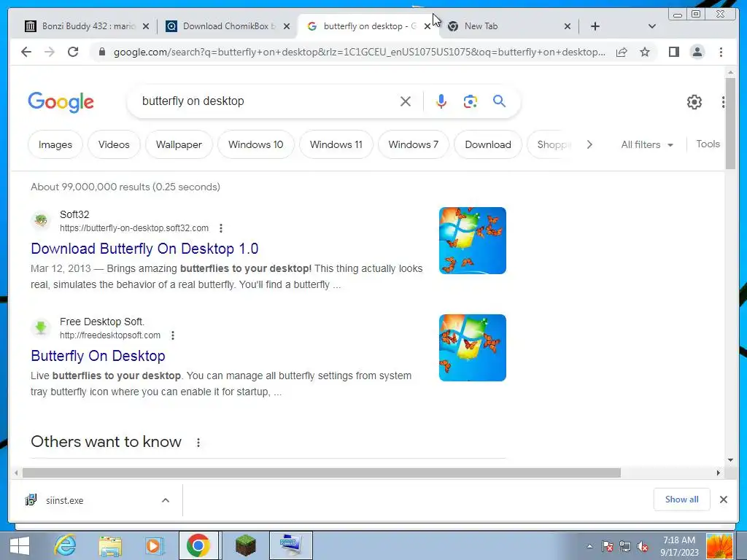Filter results by Videos
Viewport: 747px width, 560px height.
(x=114, y=144)
